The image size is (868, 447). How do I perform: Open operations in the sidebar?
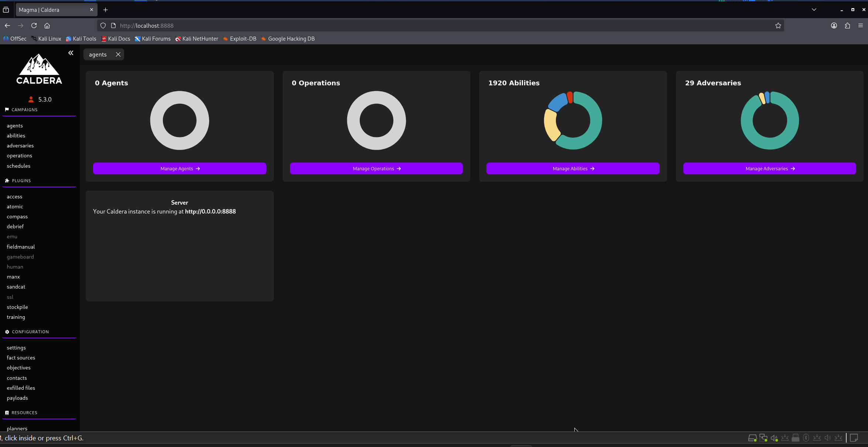tap(19, 156)
